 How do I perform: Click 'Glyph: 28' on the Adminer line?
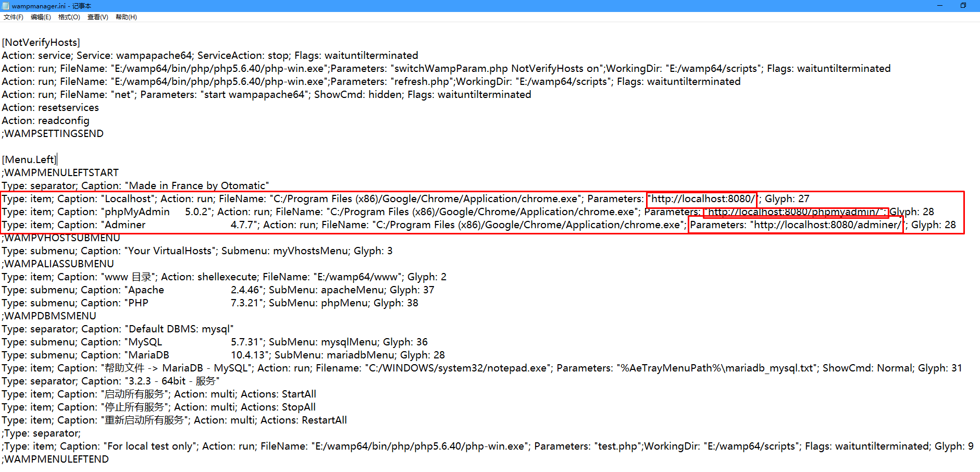tap(934, 225)
